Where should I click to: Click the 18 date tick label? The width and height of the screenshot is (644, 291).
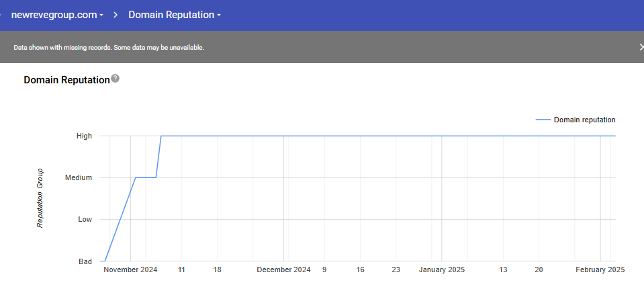(x=217, y=269)
